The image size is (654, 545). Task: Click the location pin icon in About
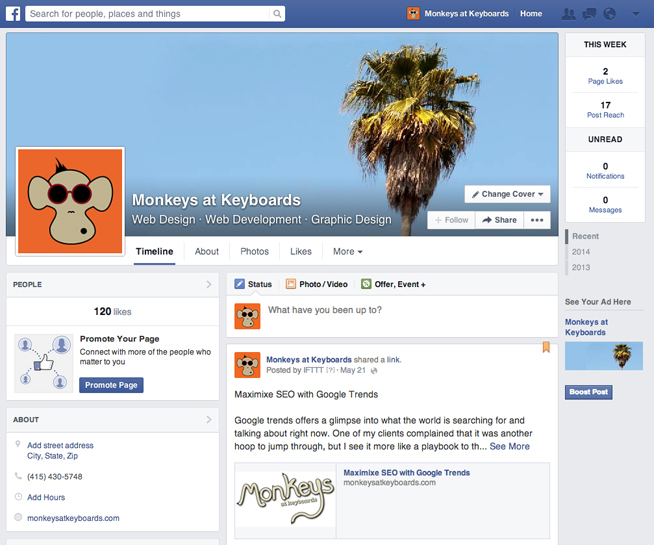(18, 444)
